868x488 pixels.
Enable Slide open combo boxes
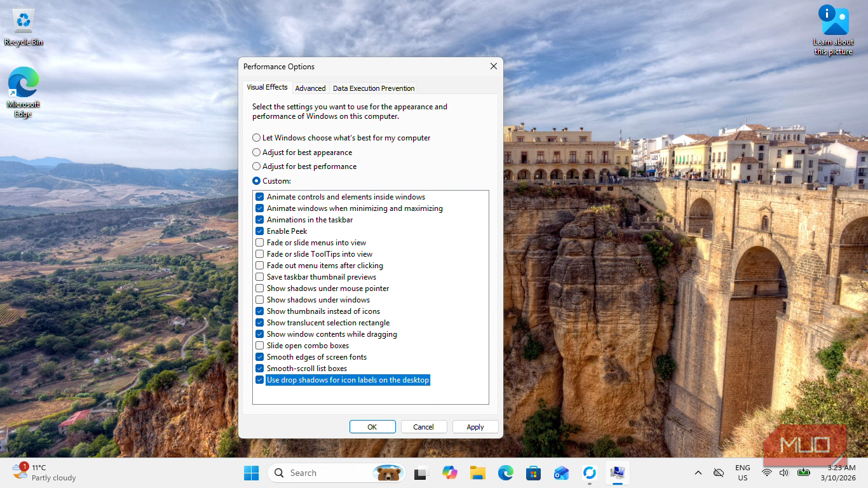260,346
